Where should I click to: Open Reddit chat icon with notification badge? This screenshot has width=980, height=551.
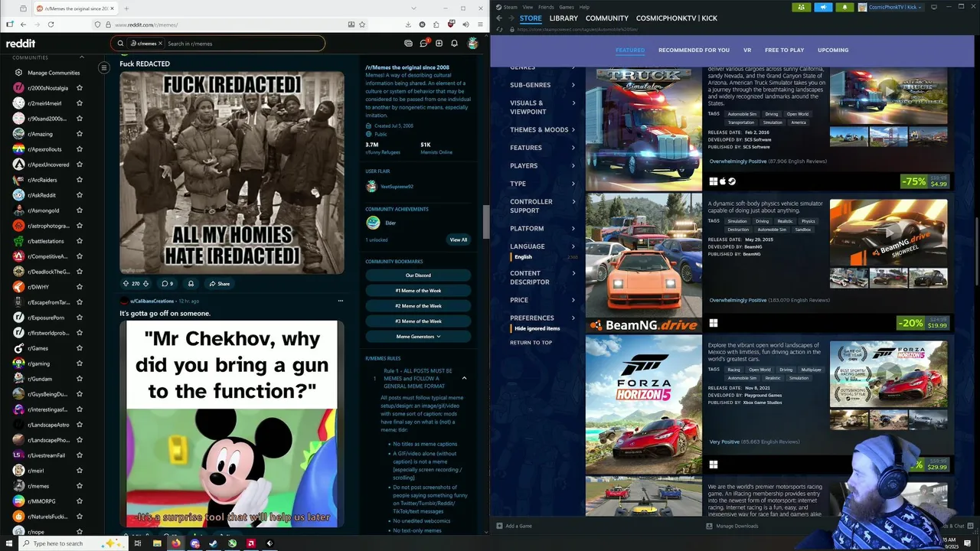[425, 44]
